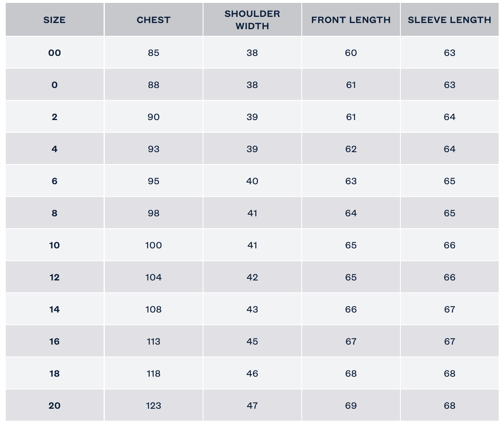Select the SHOULDER WIDTH column header

click(x=252, y=20)
